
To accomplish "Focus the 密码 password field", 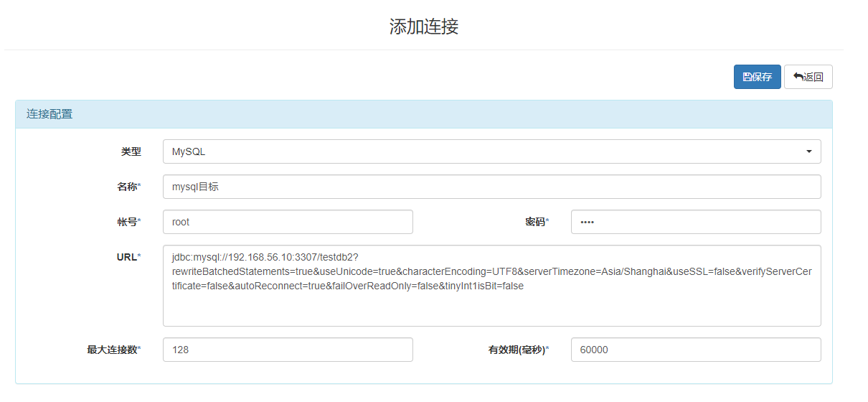I will (696, 222).
